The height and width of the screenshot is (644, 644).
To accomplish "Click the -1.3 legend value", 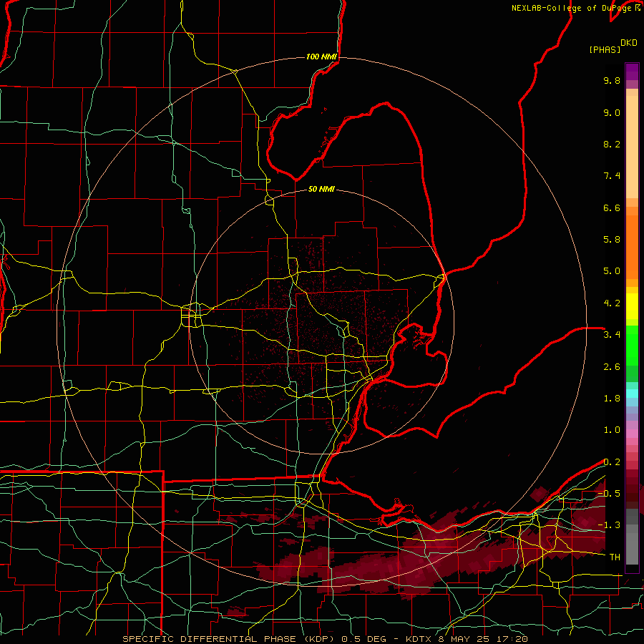I will [x=609, y=525].
